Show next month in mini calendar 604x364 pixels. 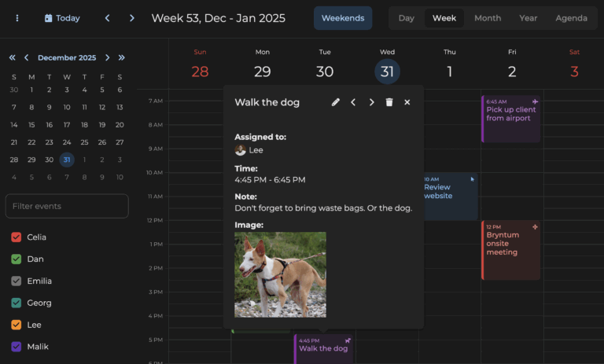(x=107, y=57)
